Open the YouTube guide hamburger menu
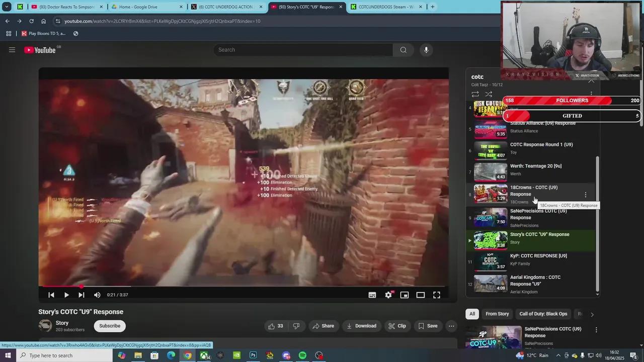Image resolution: width=644 pixels, height=362 pixels. [12, 50]
